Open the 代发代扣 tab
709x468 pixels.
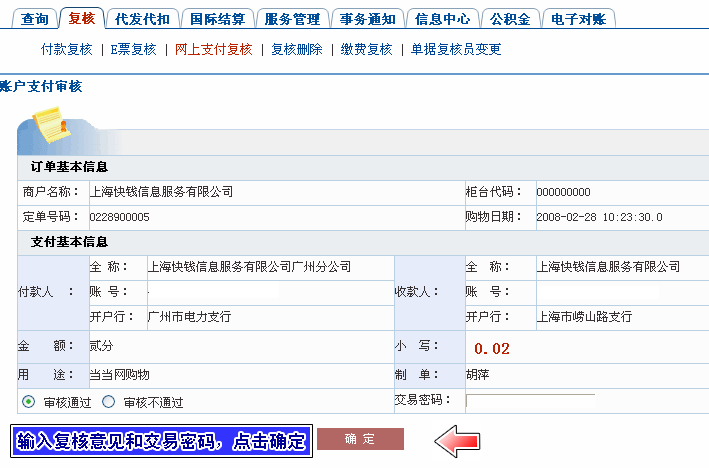pyautogui.click(x=142, y=19)
